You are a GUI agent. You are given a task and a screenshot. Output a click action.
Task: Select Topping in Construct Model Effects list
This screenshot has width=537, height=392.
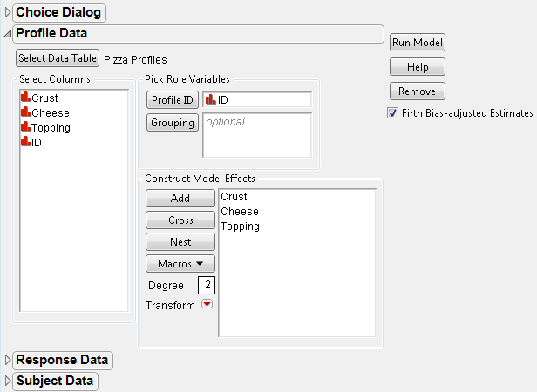tap(240, 226)
